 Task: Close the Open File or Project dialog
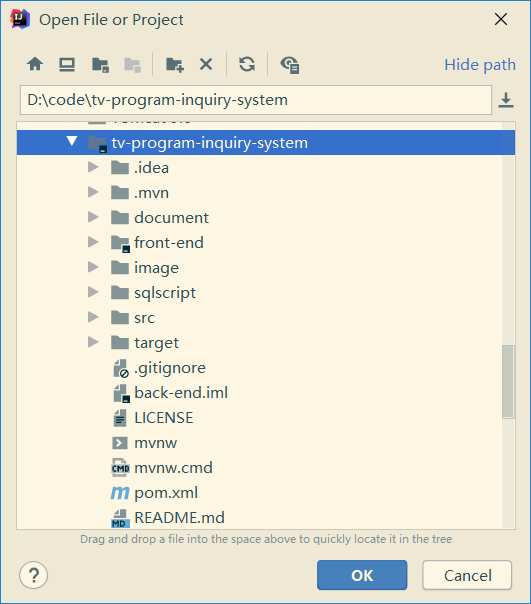(x=501, y=19)
